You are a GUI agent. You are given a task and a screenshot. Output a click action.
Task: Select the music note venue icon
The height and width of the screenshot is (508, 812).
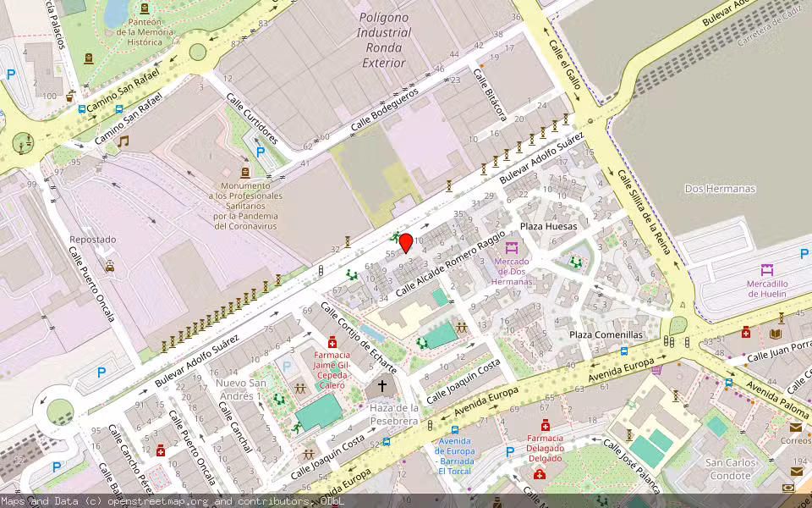point(123,141)
